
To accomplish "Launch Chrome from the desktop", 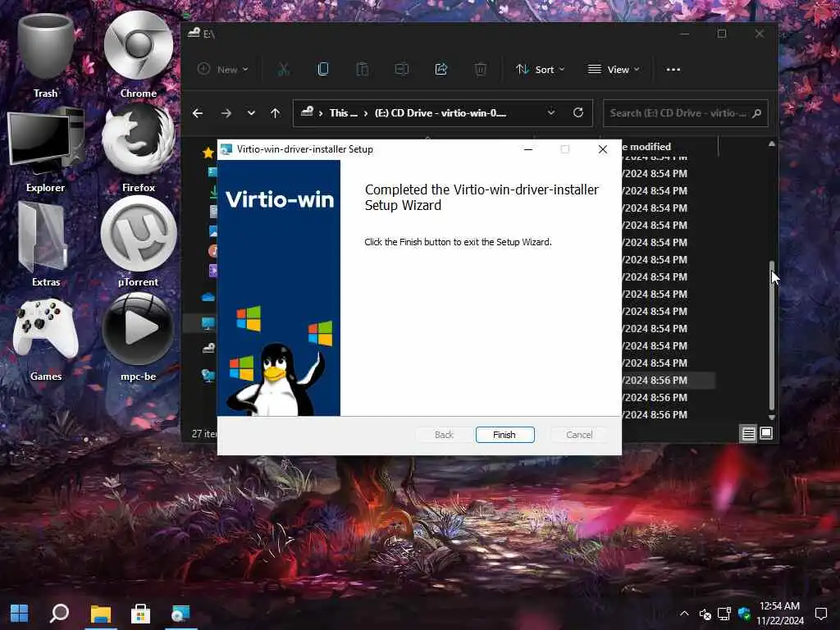I will tap(138, 57).
